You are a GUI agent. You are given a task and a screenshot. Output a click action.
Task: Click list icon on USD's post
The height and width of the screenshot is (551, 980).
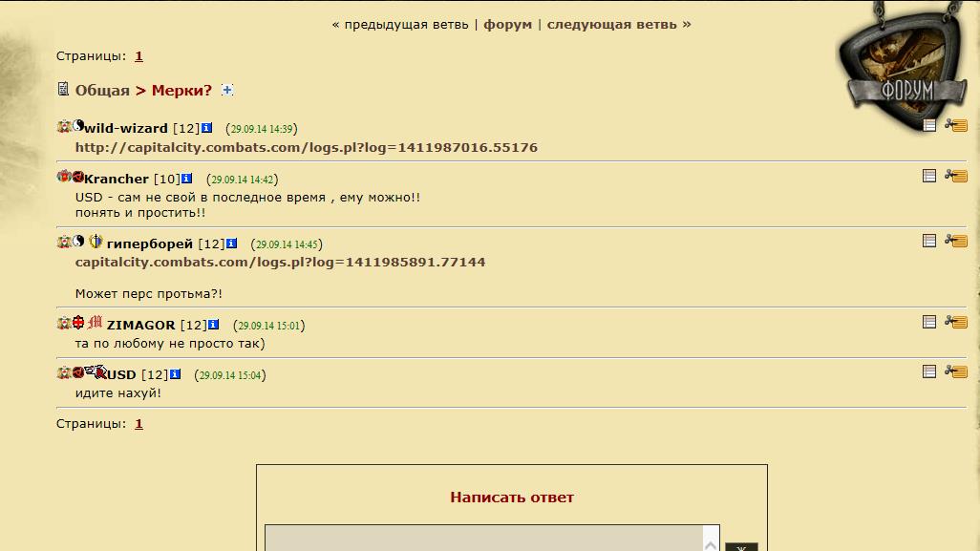tap(929, 371)
